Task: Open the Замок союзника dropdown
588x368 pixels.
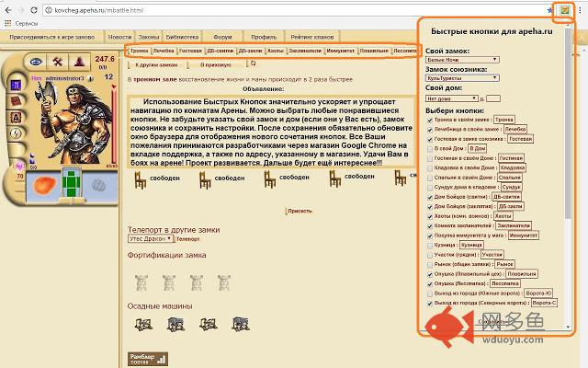Action: (462, 78)
